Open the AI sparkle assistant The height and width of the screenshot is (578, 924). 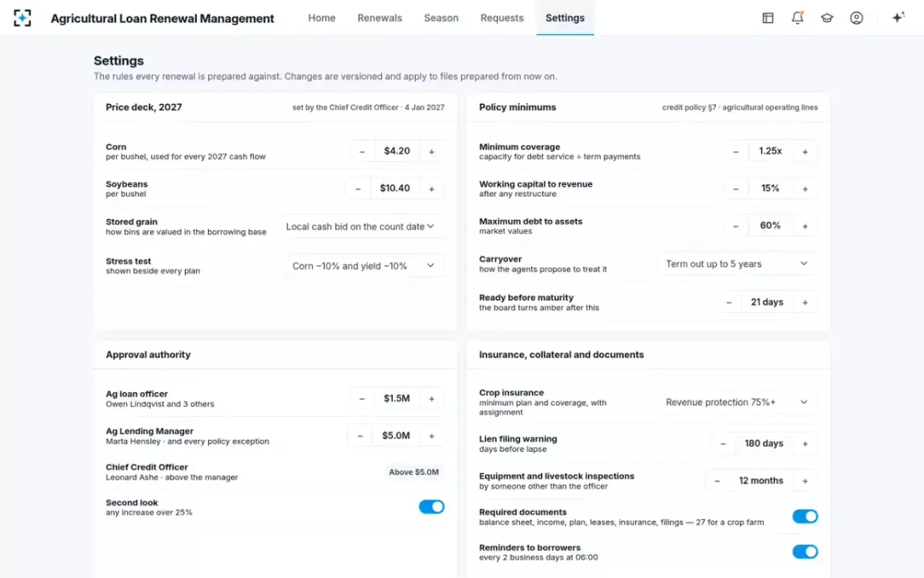tap(898, 18)
